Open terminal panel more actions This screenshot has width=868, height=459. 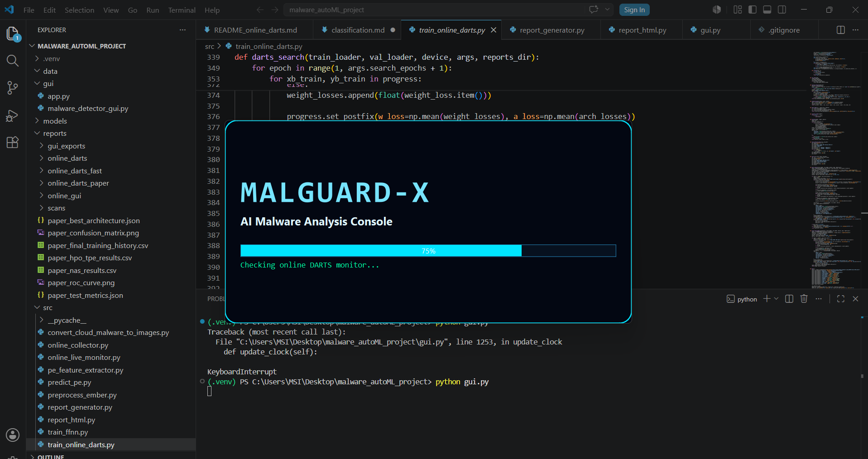coord(819,299)
